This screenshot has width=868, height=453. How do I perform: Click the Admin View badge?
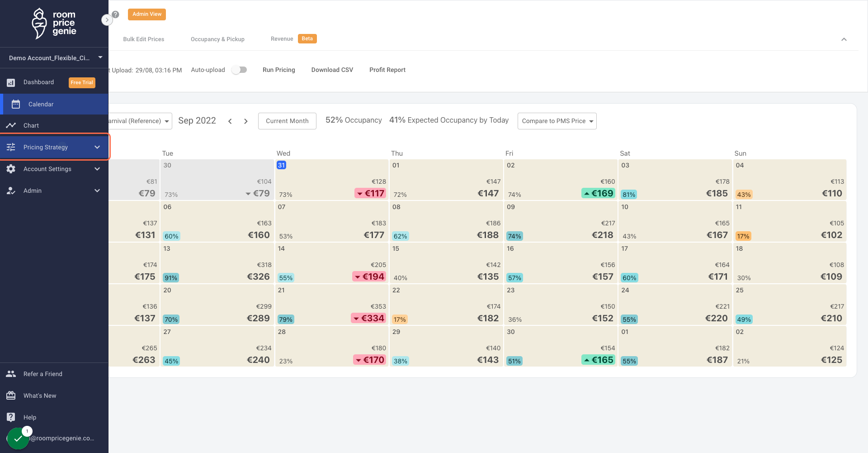coord(147,14)
